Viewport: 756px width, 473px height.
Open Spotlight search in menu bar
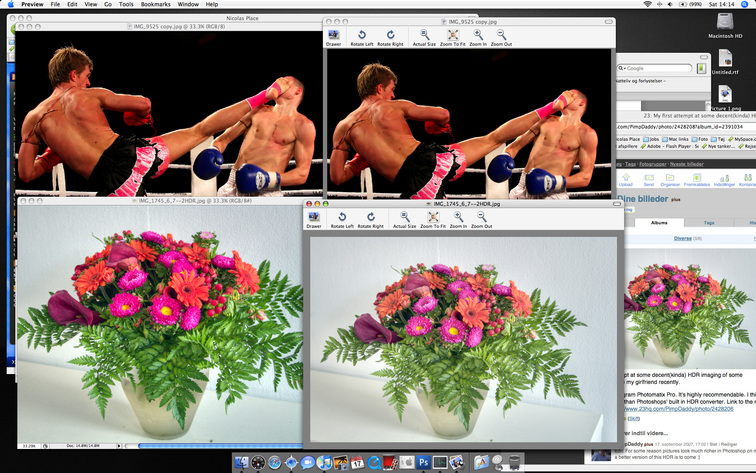tap(744, 4)
